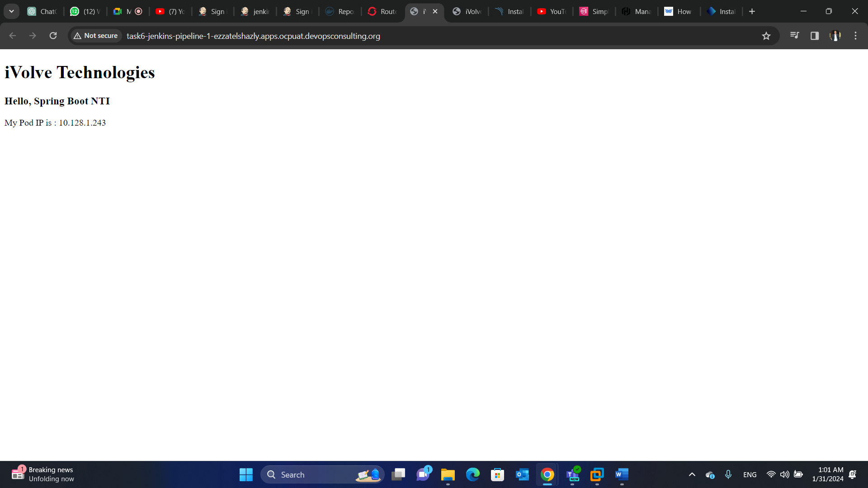This screenshot has height=488, width=868.
Task: Open Chrome three-dot menu
Action: 855,36
